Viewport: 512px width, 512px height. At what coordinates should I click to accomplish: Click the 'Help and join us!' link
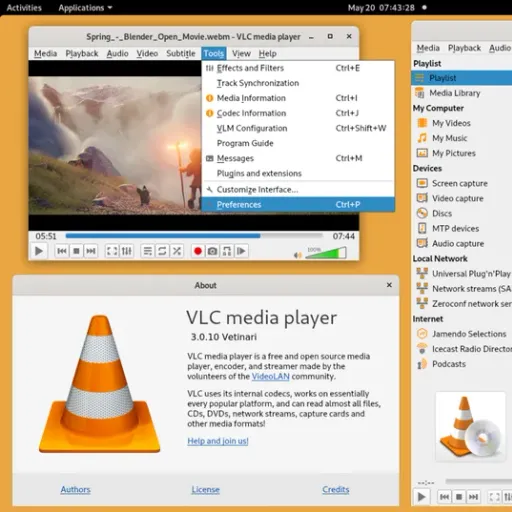pos(218,441)
